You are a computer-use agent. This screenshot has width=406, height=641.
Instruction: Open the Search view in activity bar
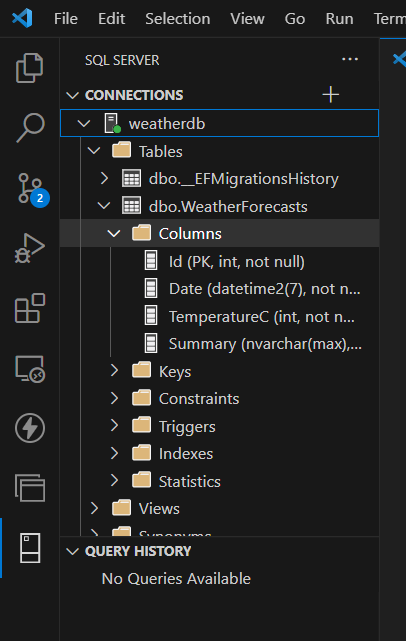(x=30, y=128)
